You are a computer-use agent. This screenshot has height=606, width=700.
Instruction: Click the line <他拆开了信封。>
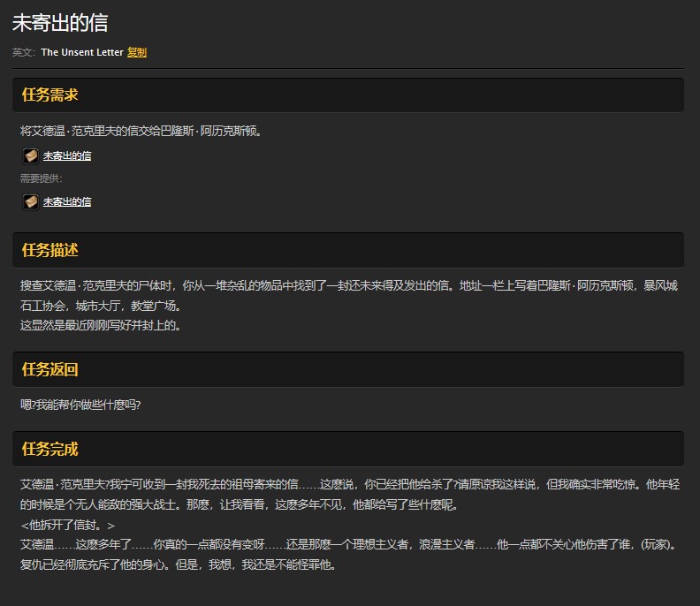click(x=68, y=526)
